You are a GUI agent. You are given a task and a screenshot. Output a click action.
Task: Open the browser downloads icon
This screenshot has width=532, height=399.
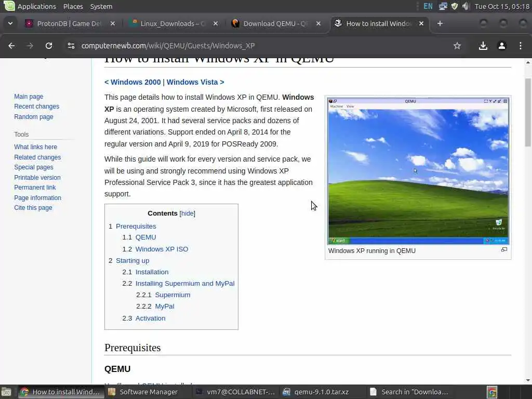pyautogui.click(x=483, y=46)
